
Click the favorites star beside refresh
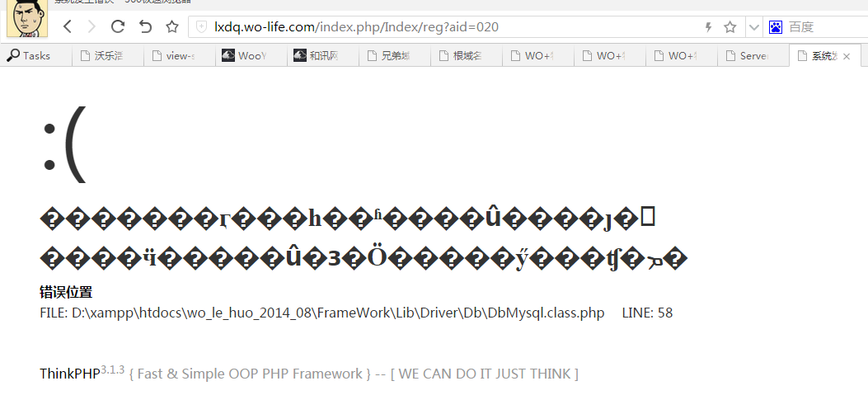[172, 26]
